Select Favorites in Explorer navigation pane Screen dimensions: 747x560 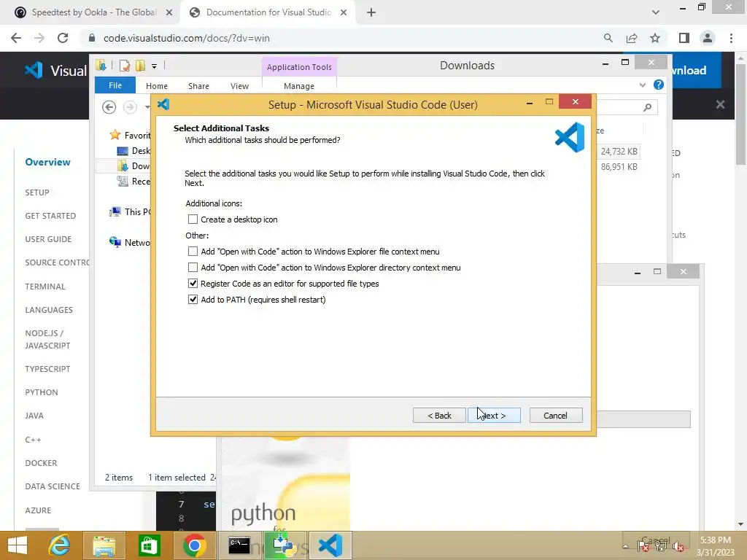coord(130,135)
